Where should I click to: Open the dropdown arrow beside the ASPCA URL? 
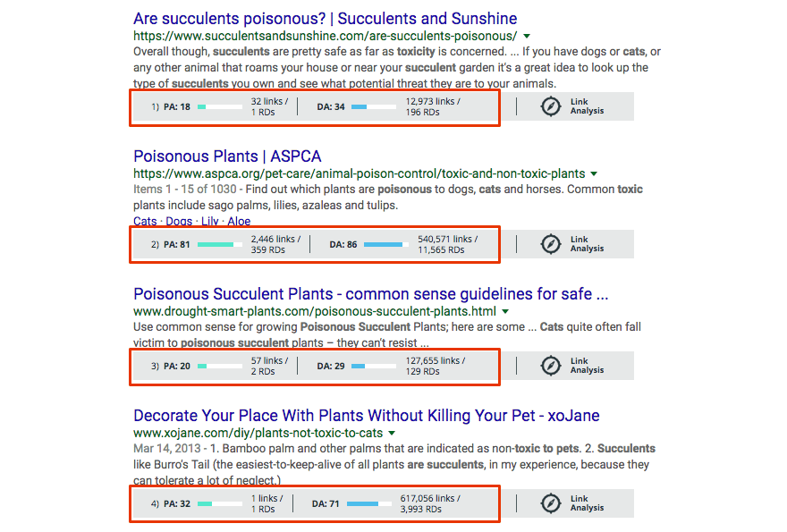coord(593,174)
